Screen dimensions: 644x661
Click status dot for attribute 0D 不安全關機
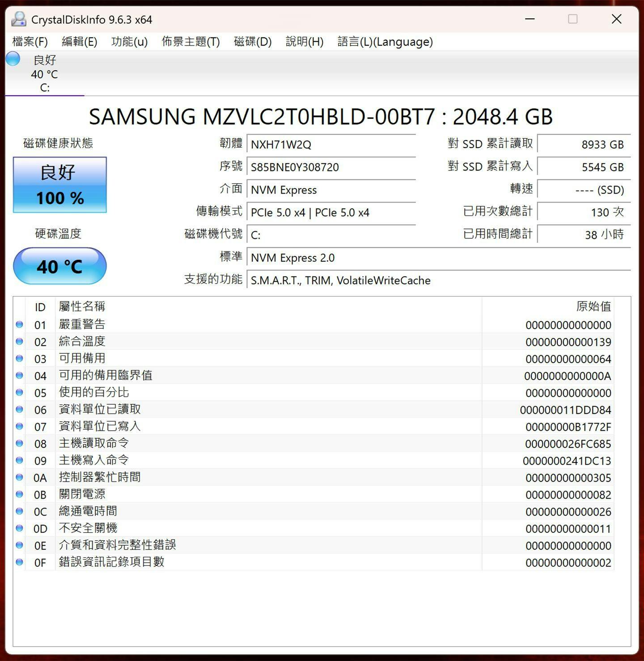click(19, 528)
